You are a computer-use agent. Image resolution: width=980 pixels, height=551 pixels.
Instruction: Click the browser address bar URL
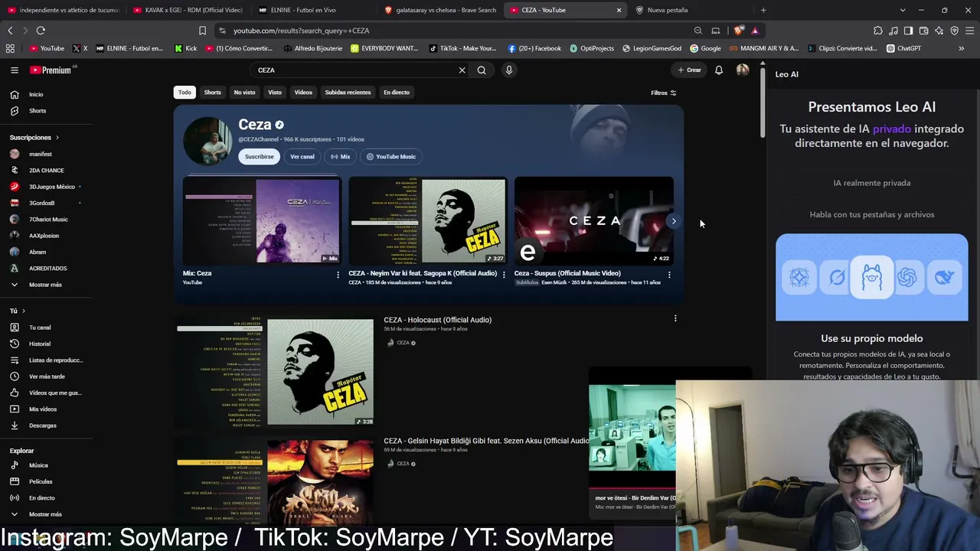pos(301,31)
